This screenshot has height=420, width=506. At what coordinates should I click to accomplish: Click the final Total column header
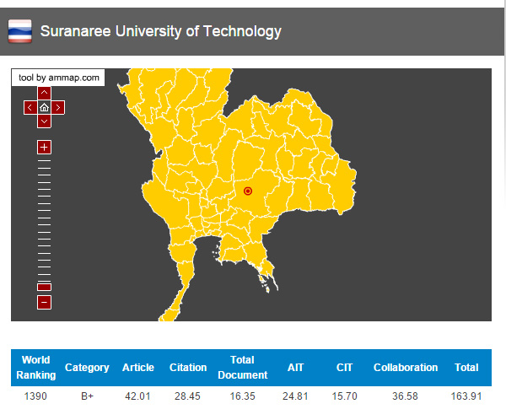click(466, 368)
